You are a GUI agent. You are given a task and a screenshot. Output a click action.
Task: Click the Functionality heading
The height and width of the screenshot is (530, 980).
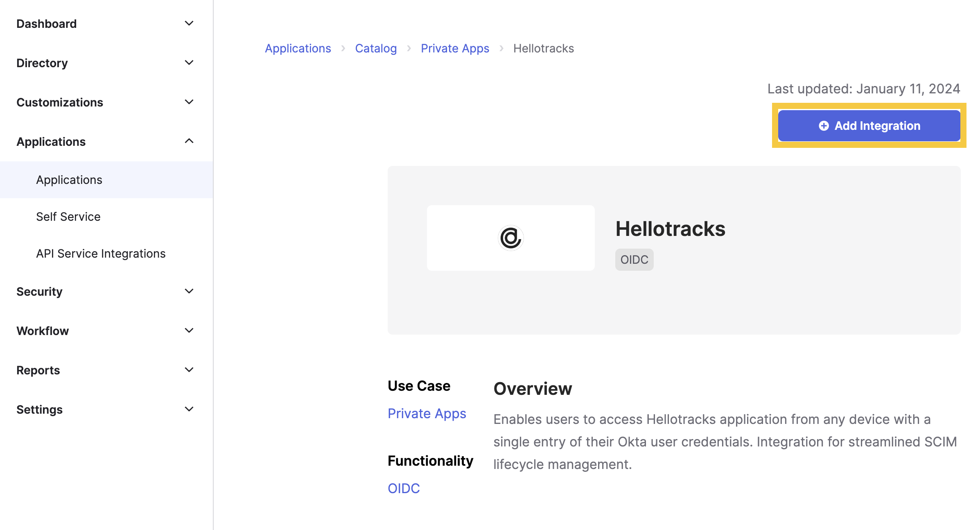tap(430, 461)
